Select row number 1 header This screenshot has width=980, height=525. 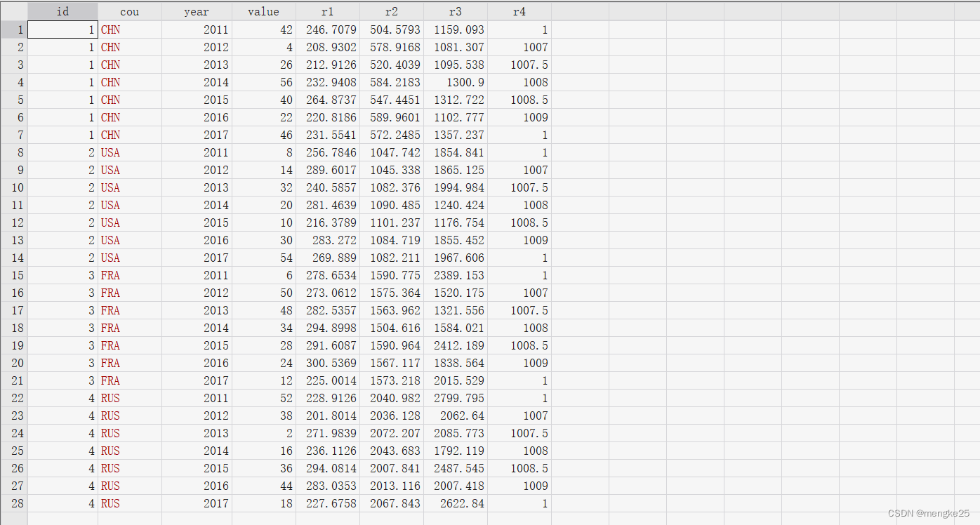pos(13,29)
